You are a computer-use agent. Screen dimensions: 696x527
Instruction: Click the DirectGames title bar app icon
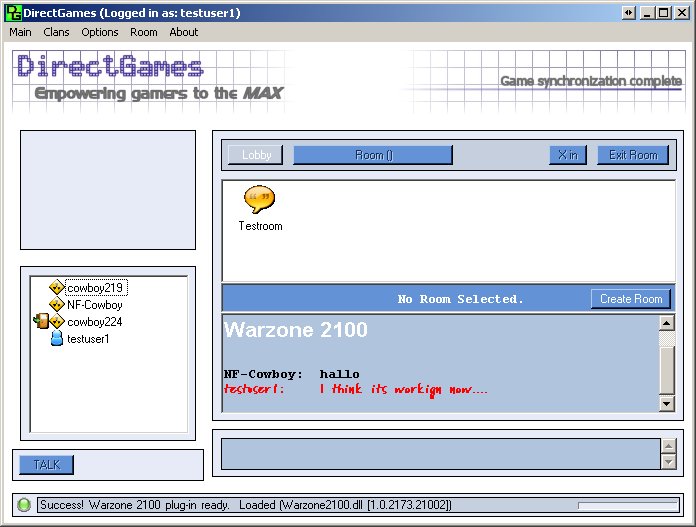click(x=12, y=12)
